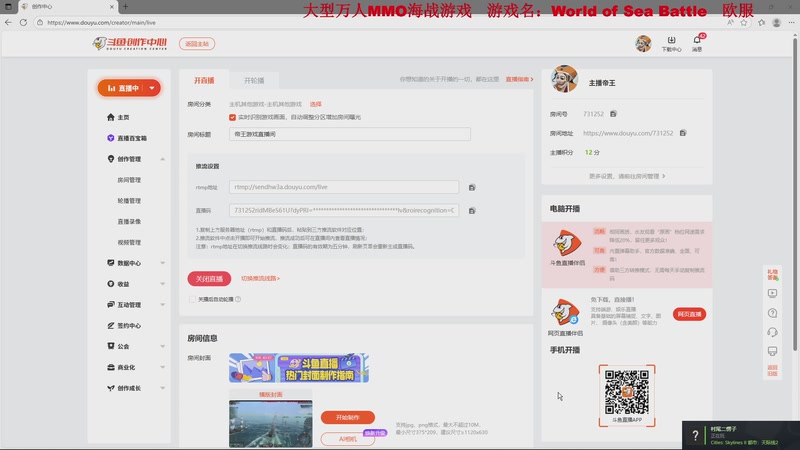Click the 斗鱼直播伴侣 shark icon
This screenshot has width=800, height=450.
click(567, 243)
